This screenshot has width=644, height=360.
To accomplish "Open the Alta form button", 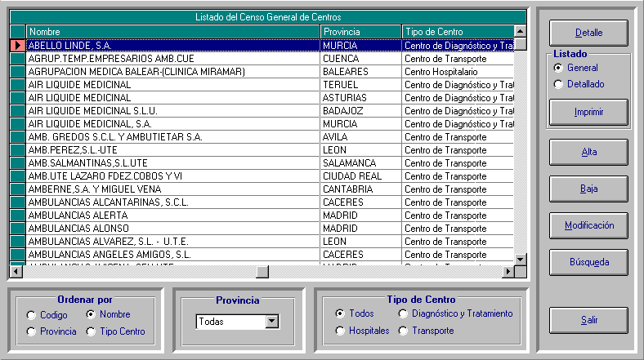I will click(588, 152).
